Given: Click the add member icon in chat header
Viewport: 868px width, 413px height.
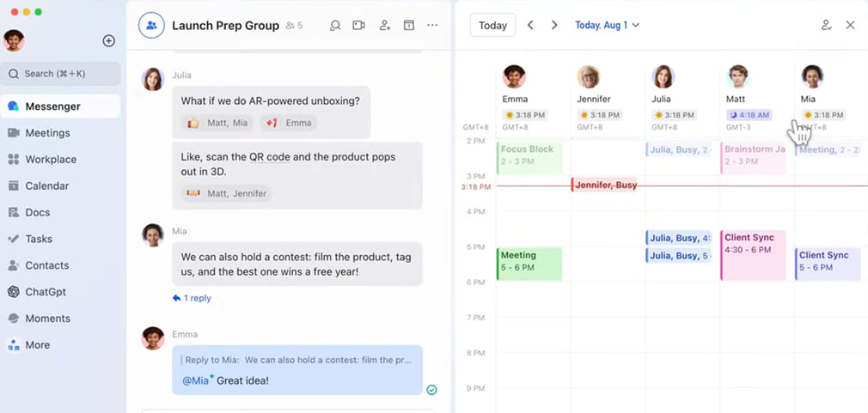Looking at the screenshot, I should [384, 26].
